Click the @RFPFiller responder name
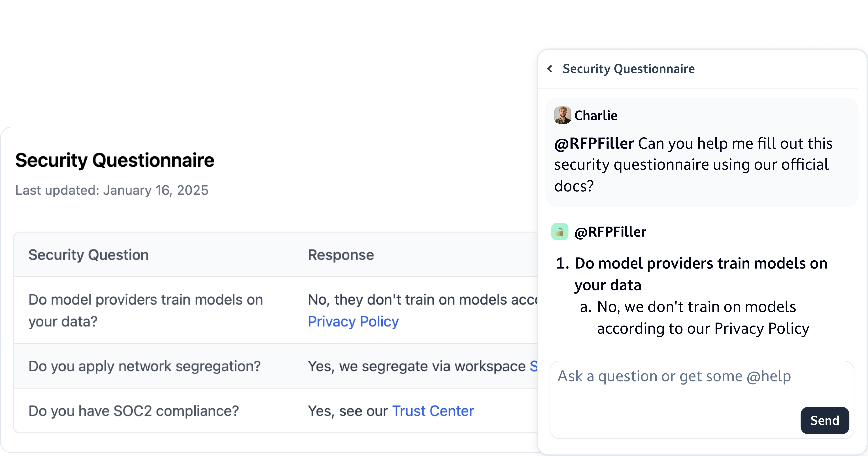The width and height of the screenshot is (868, 456). click(610, 232)
